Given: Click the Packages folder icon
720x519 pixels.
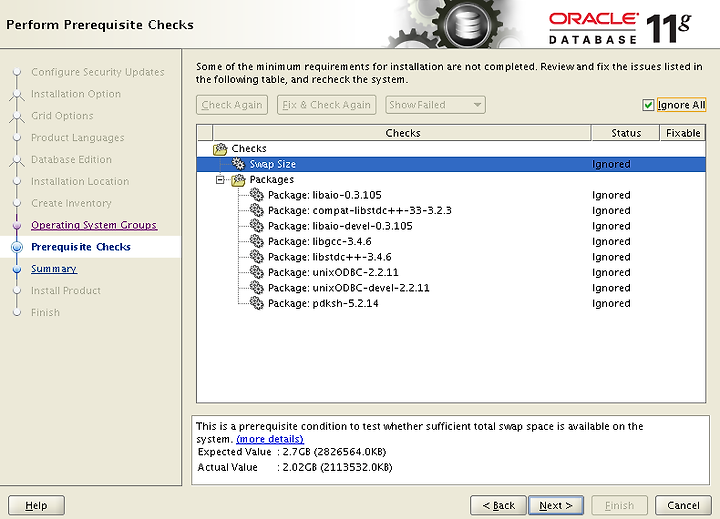Looking at the screenshot, I should 238,180.
